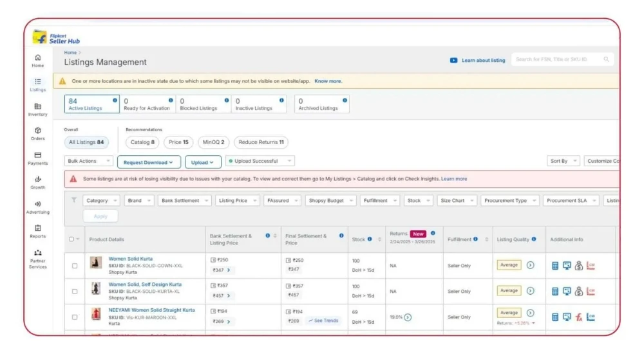Open Inventory in the sidebar
Screen dimensions: 644x354
click(38, 109)
